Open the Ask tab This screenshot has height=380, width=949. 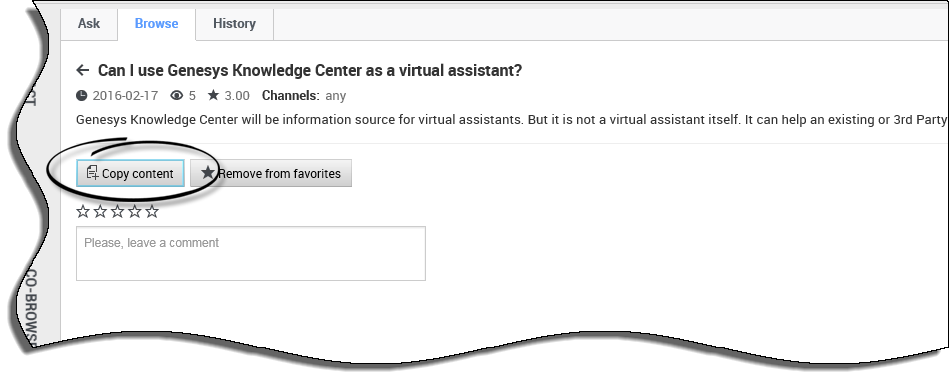click(89, 24)
